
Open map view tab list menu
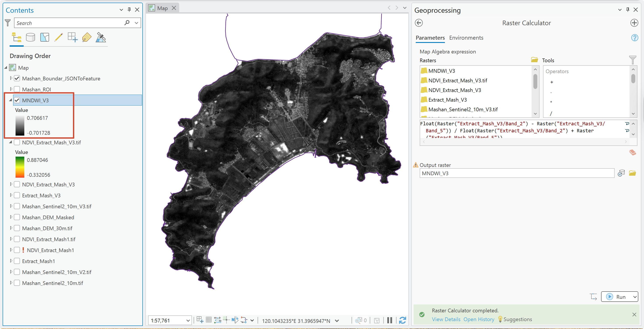point(405,8)
